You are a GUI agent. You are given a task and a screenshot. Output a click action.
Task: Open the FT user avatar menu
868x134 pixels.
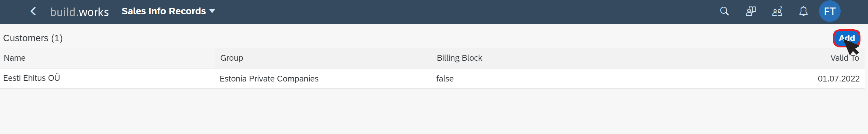pos(830,11)
